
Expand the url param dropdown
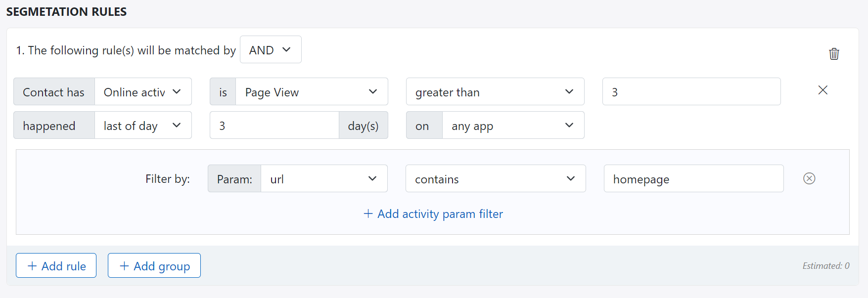click(x=324, y=179)
